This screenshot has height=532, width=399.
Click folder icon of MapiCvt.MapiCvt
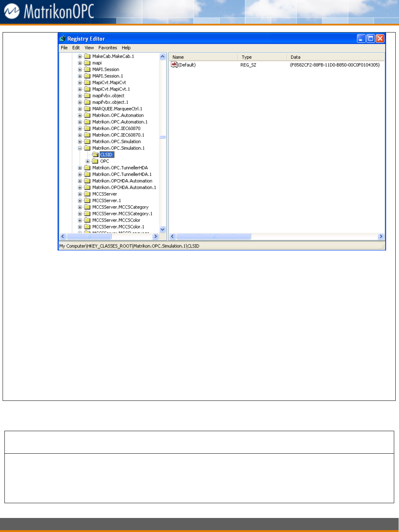87,82
